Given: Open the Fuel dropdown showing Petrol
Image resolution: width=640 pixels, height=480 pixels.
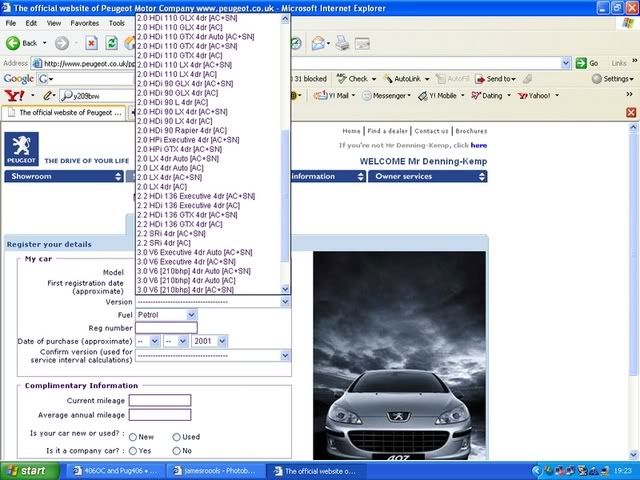Looking at the screenshot, I should click(167, 315).
